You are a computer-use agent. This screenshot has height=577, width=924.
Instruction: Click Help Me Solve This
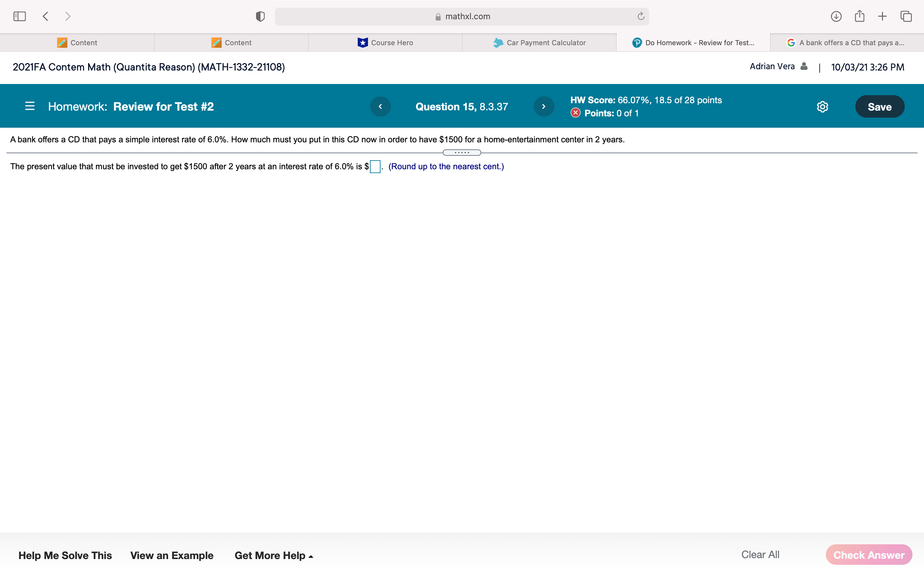coord(65,555)
